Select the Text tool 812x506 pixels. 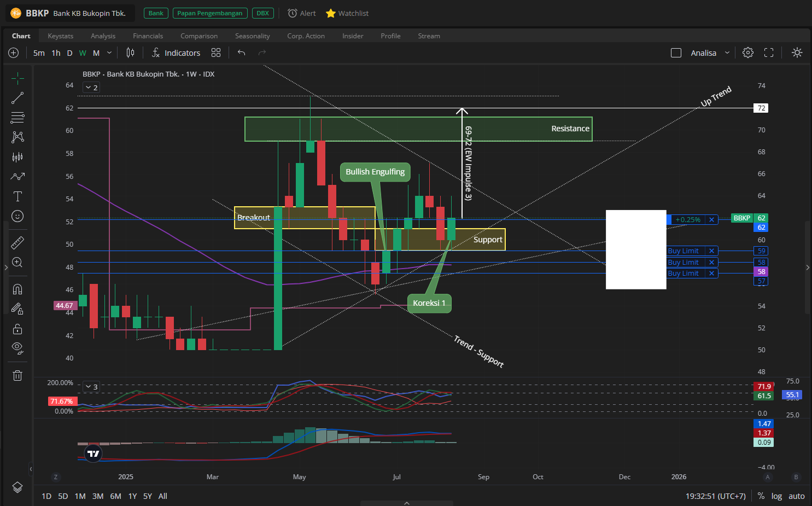pyautogui.click(x=17, y=196)
